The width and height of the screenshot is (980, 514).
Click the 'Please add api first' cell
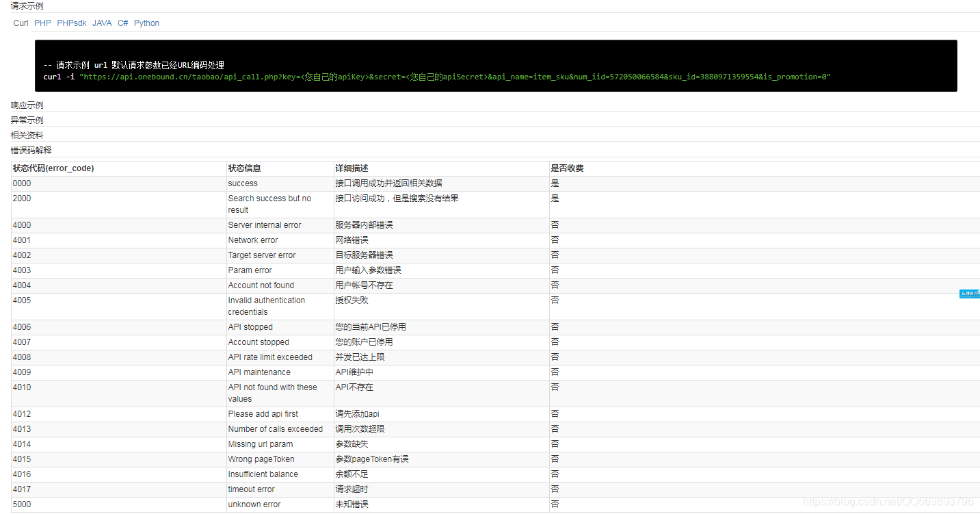[280, 414]
